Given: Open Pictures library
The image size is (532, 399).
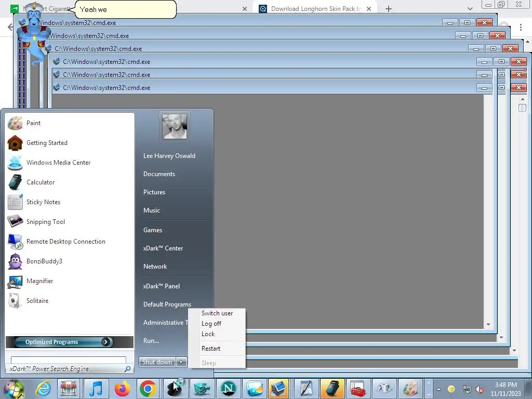Looking at the screenshot, I should (154, 192).
